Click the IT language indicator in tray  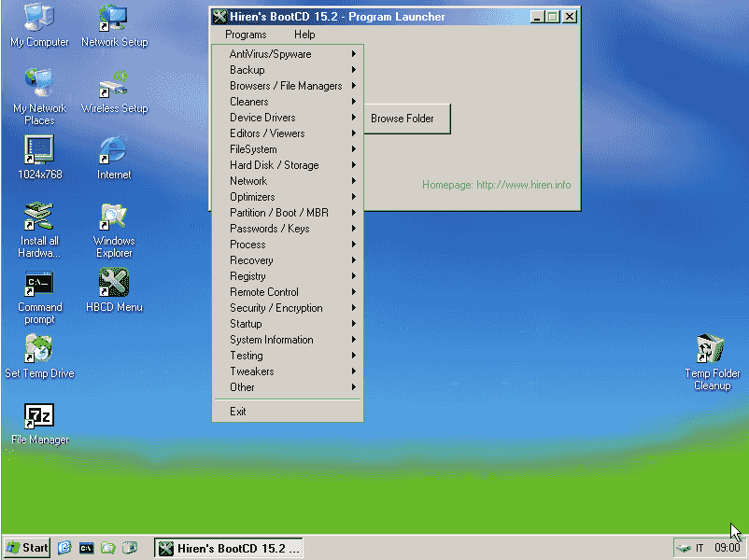[x=700, y=548]
